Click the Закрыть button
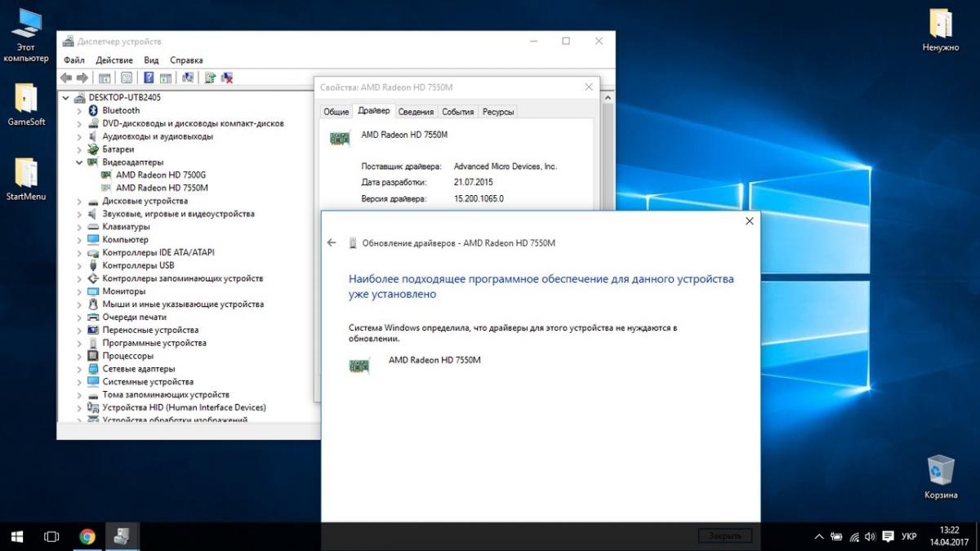The image size is (980, 551). pos(724,535)
